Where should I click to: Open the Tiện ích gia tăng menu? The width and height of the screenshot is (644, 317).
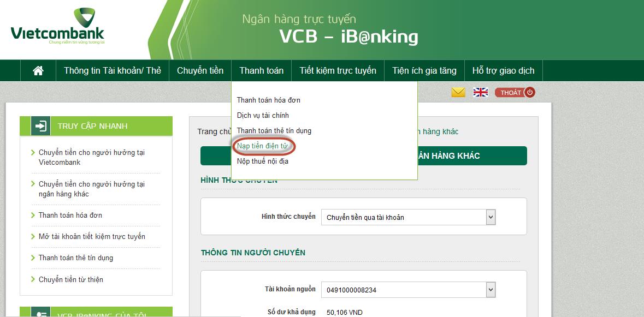(x=424, y=70)
